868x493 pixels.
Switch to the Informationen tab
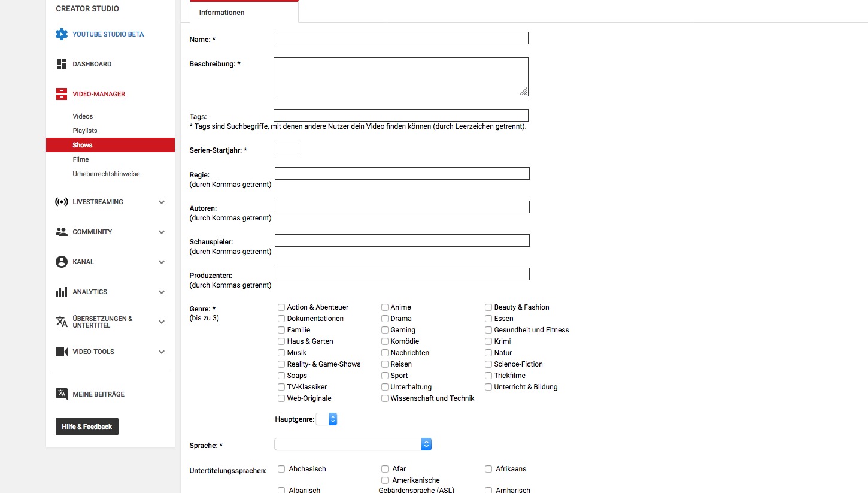(x=222, y=13)
